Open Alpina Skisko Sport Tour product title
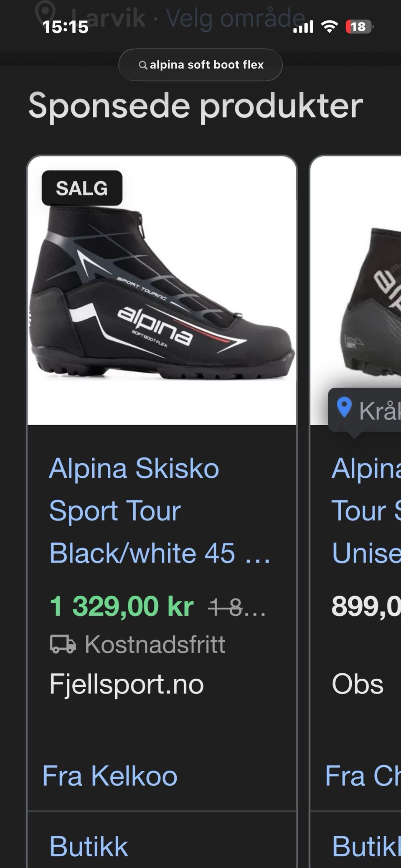The width and height of the screenshot is (401, 868). tap(160, 510)
